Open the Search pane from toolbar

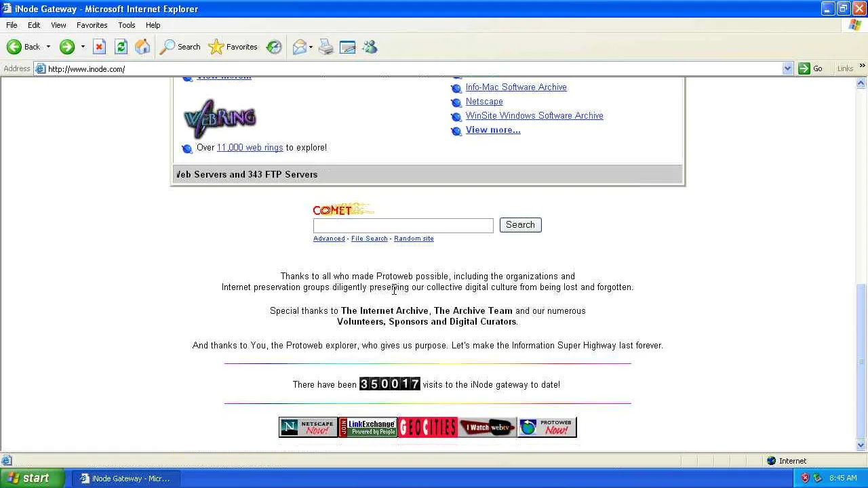pos(180,47)
